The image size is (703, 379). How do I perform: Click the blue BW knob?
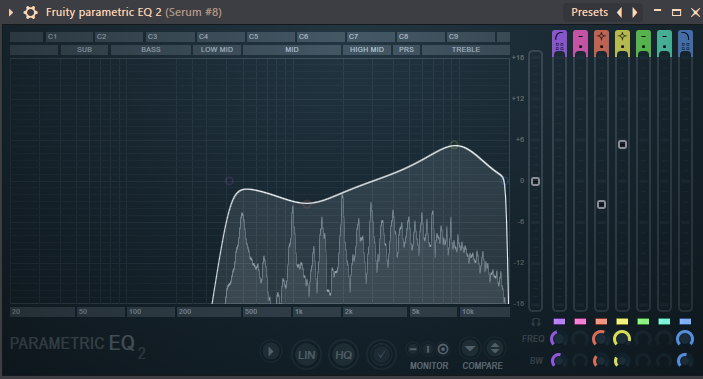pyautogui.click(x=685, y=360)
